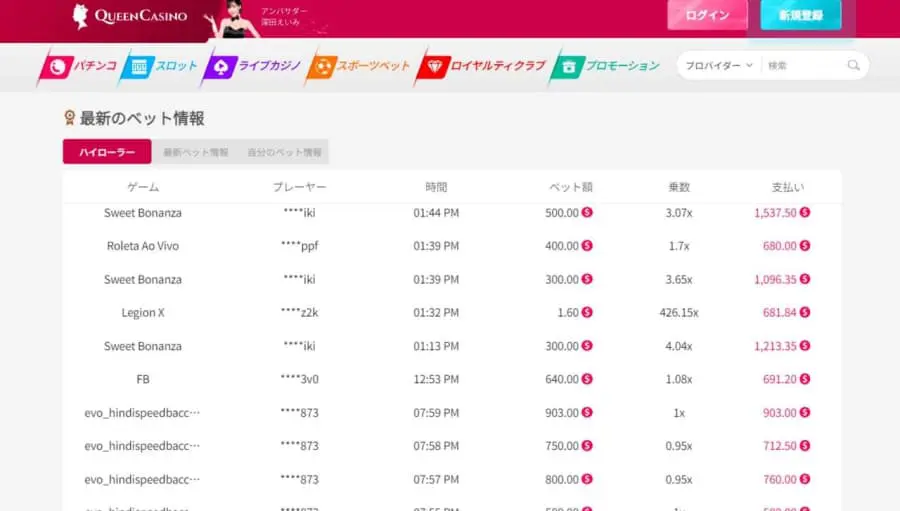Viewport: 900px width, 511px height.
Task: Click the currency icon next to 500.00 bet
Action: click(x=587, y=212)
